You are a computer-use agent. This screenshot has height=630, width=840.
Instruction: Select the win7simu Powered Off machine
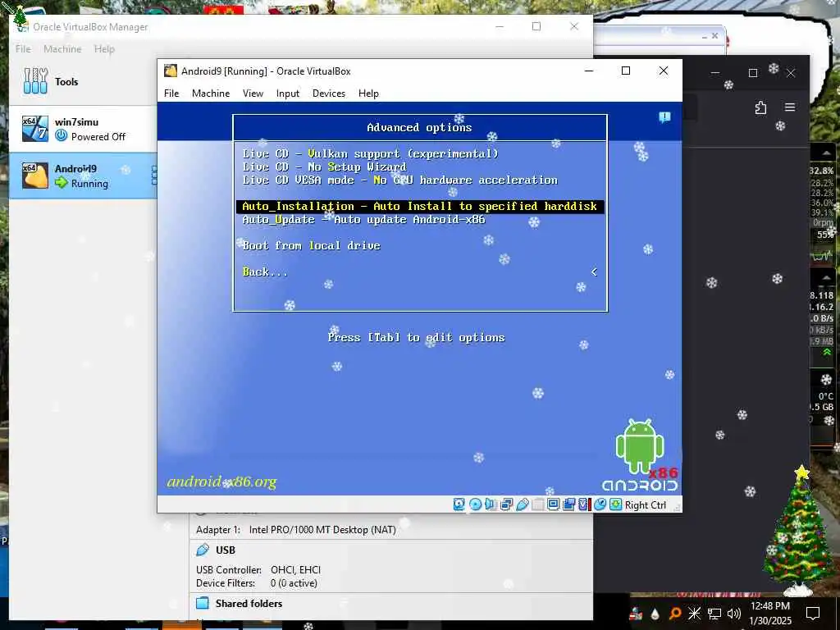83,129
